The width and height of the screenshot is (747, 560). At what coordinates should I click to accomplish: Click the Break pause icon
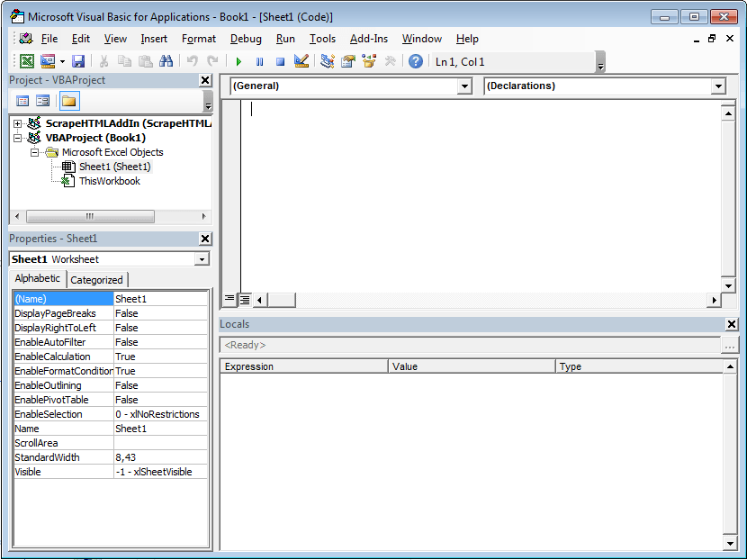click(259, 61)
